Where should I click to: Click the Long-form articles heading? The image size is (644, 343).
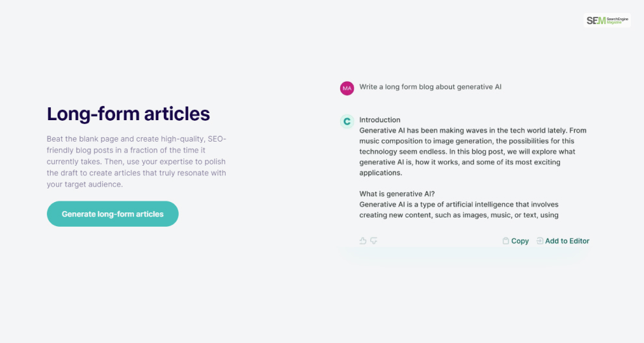point(128,114)
